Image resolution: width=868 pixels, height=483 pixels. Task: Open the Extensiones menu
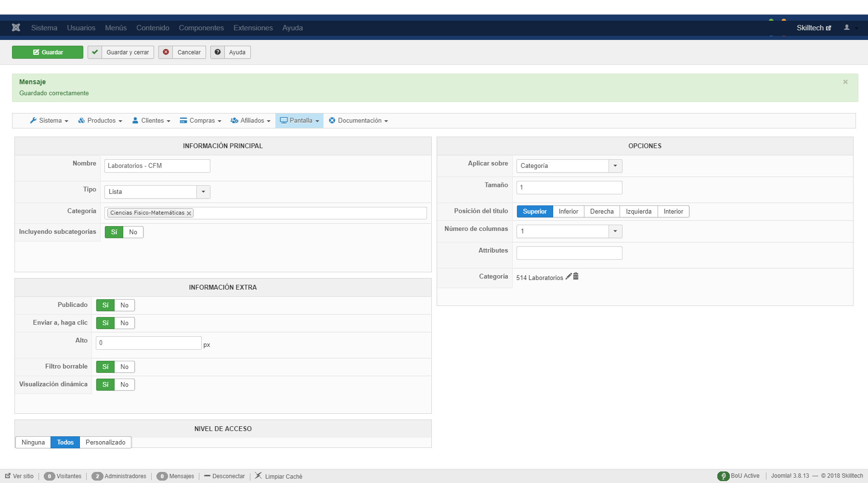[253, 27]
